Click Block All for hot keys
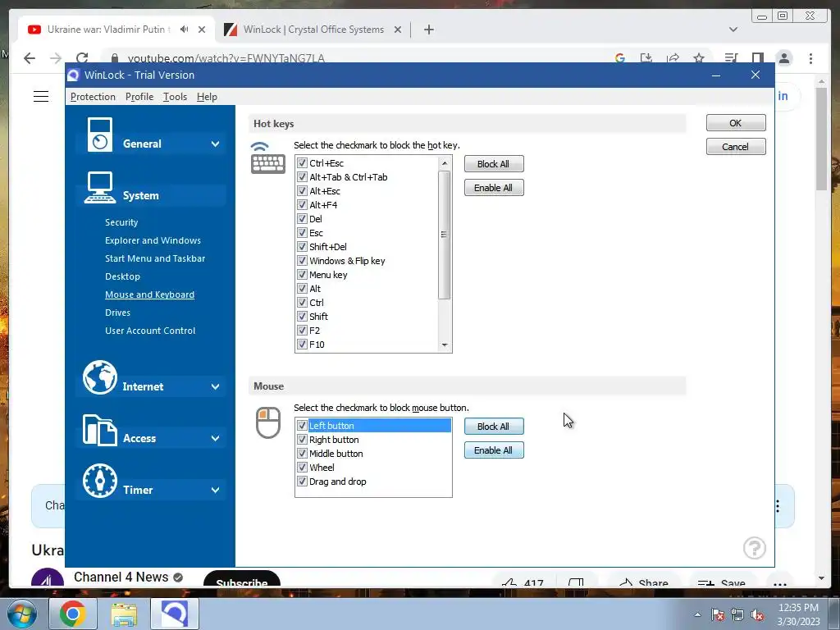Image resolution: width=840 pixels, height=630 pixels. click(x=494, y=164)
